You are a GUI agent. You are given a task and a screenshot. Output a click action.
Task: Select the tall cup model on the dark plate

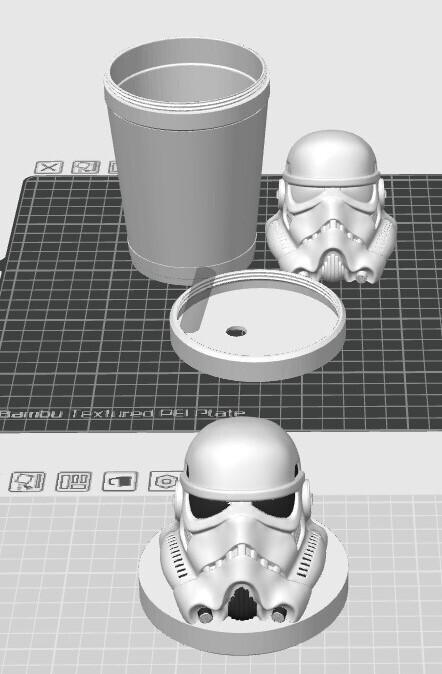(187, 163)
